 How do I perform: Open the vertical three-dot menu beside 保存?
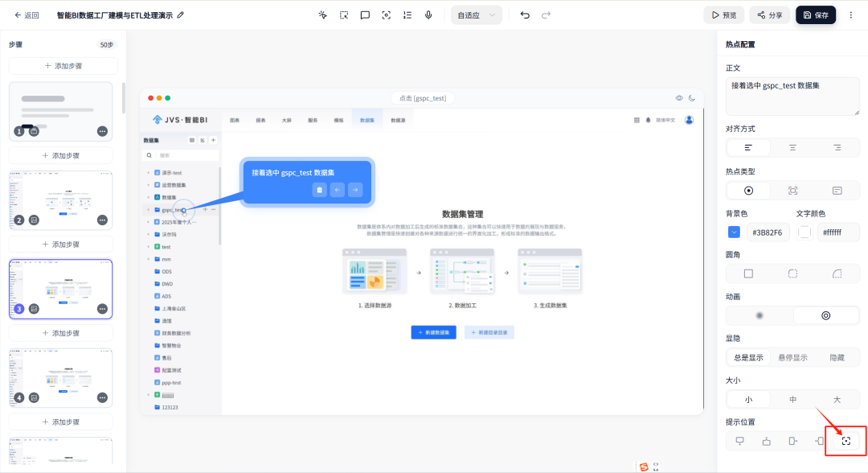coord(851,15)
